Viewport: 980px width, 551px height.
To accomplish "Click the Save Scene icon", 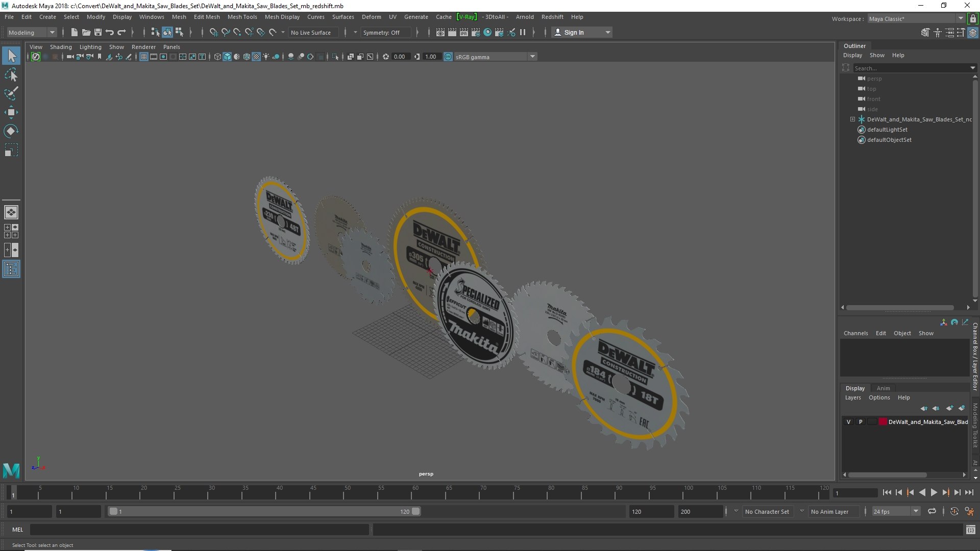I will click(98, 32).
